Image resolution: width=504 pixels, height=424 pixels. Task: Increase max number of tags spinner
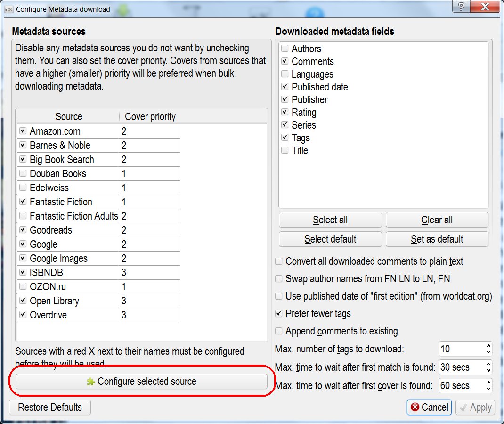488,346
